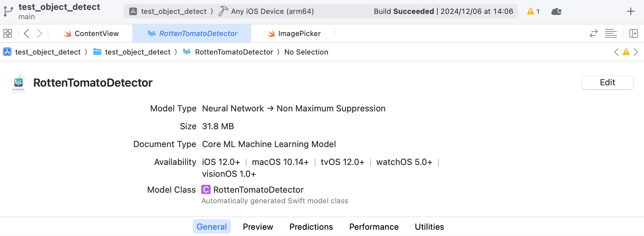Click the plus Library button
Screen dimensions: 644x236
[630, 12]
